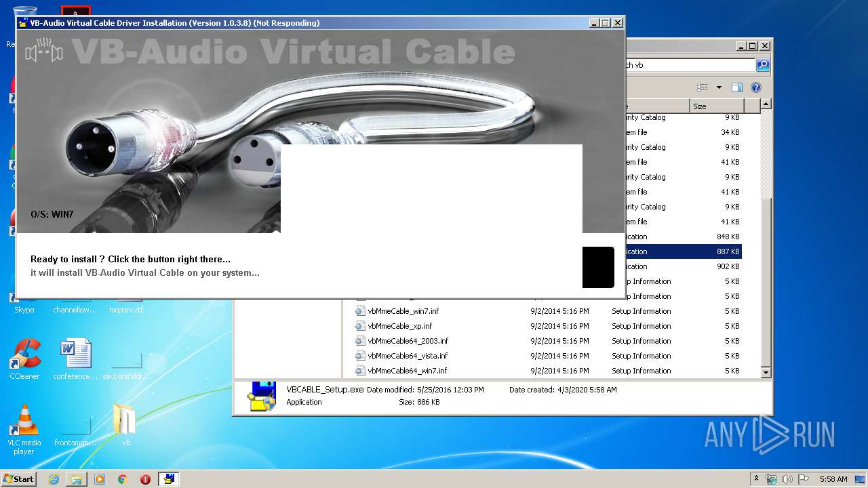Maximize the Explorer window behind the installer
The image size is (868, 488).
(x=753, y=46)
